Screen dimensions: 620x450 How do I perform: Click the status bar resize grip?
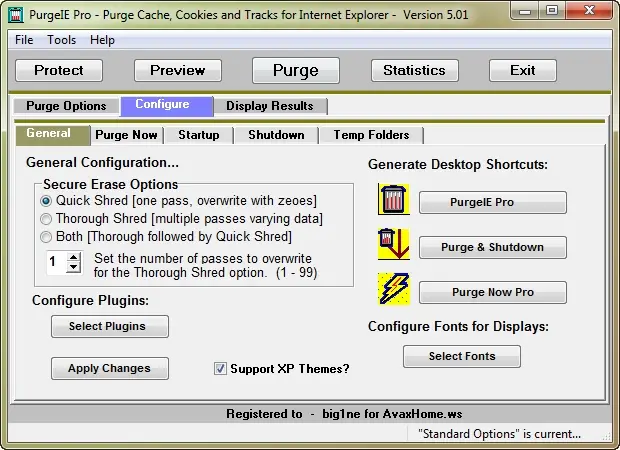point(606,436)
